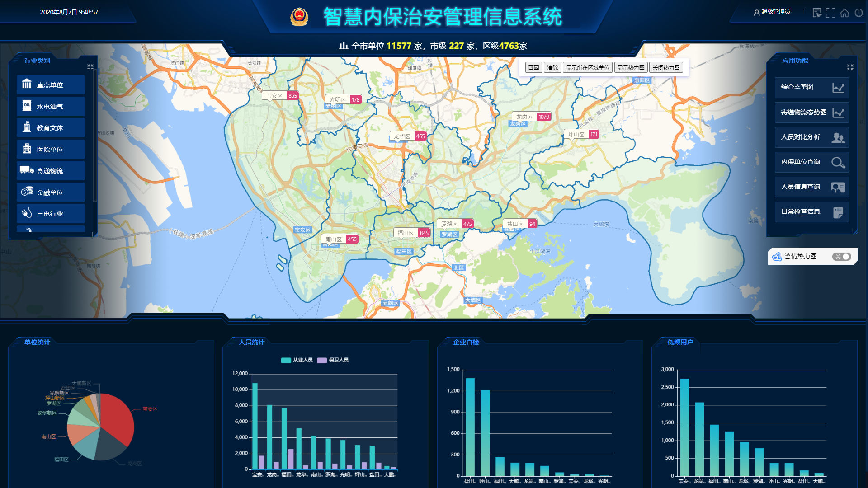Viewport: 868px width, 488px height.
Task: Click 显示所在区域单位 button
Action: point(588,67)
